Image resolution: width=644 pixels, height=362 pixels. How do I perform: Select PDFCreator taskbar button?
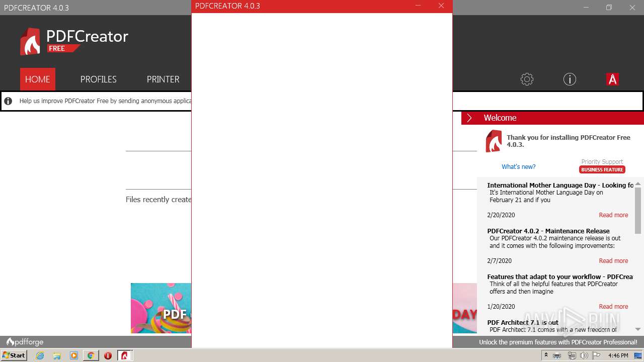tap(125, 355)
